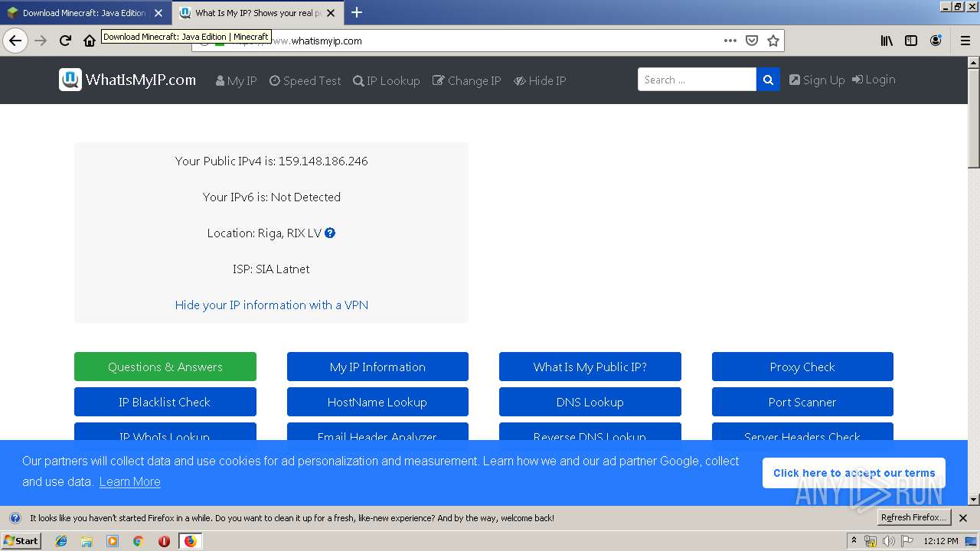
Task: Open the Firefox home page
Action: pos(90,41)
